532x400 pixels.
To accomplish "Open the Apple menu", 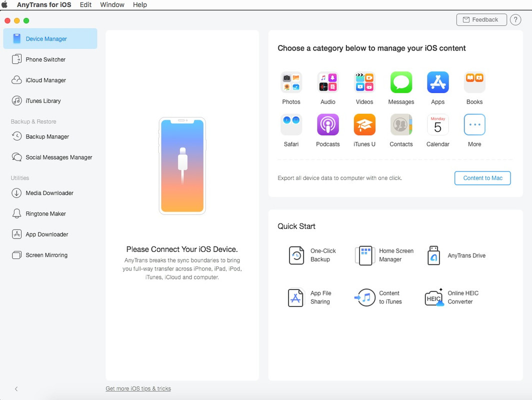I will coord(5,4).
